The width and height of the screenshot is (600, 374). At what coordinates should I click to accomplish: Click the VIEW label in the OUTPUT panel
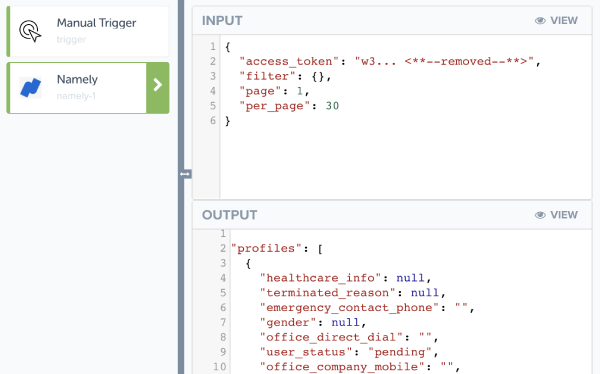pos(564,215)
